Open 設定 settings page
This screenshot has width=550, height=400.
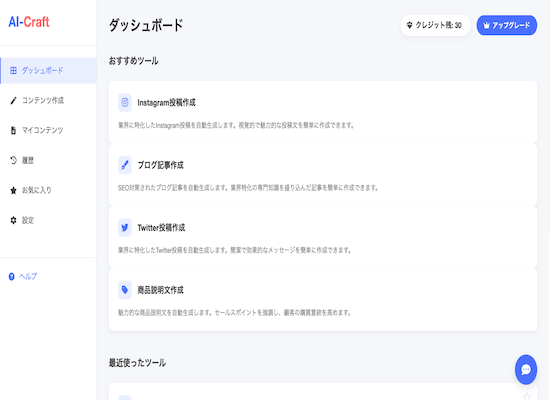(x=48, y=220)
